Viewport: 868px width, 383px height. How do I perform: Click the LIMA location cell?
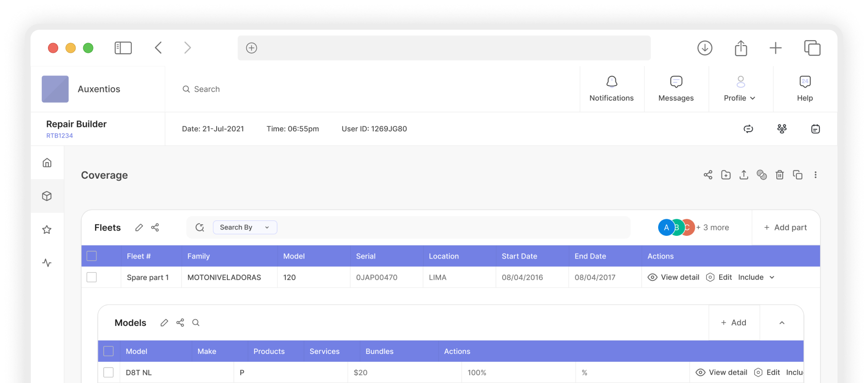point(438,277)
